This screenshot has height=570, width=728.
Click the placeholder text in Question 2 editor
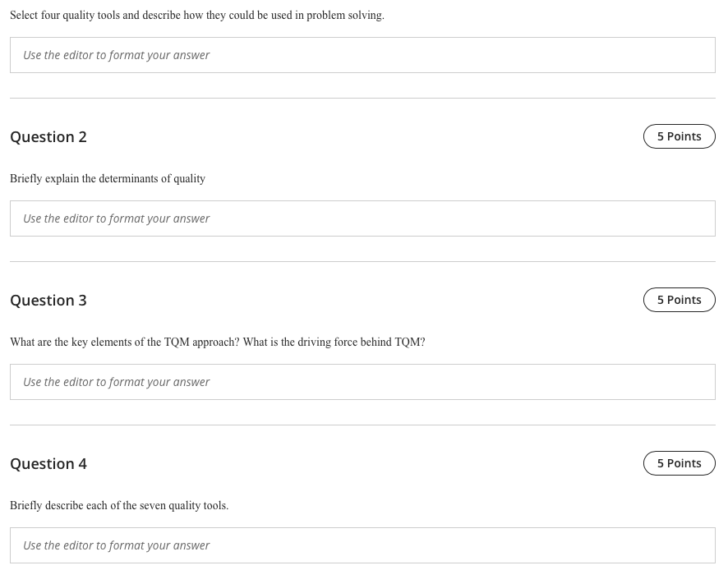coord(117,218)
